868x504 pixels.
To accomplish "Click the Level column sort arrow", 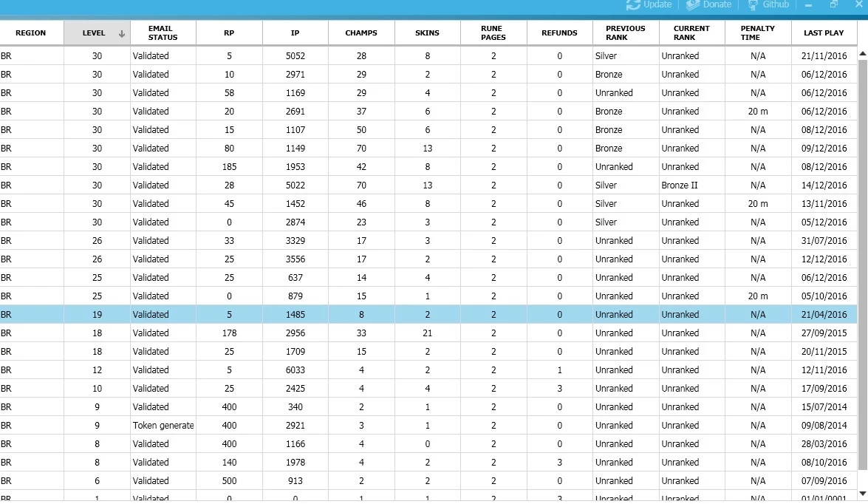I will click(x=122, y=33).
